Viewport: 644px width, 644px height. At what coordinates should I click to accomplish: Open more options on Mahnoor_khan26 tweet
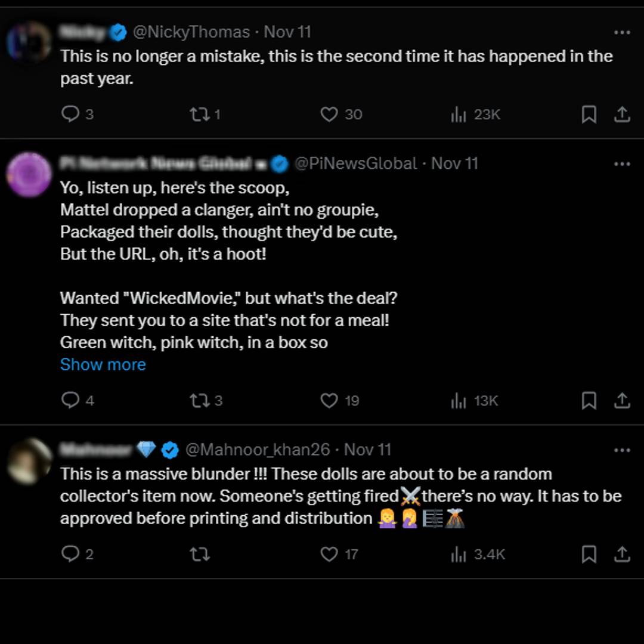(622, 450)
